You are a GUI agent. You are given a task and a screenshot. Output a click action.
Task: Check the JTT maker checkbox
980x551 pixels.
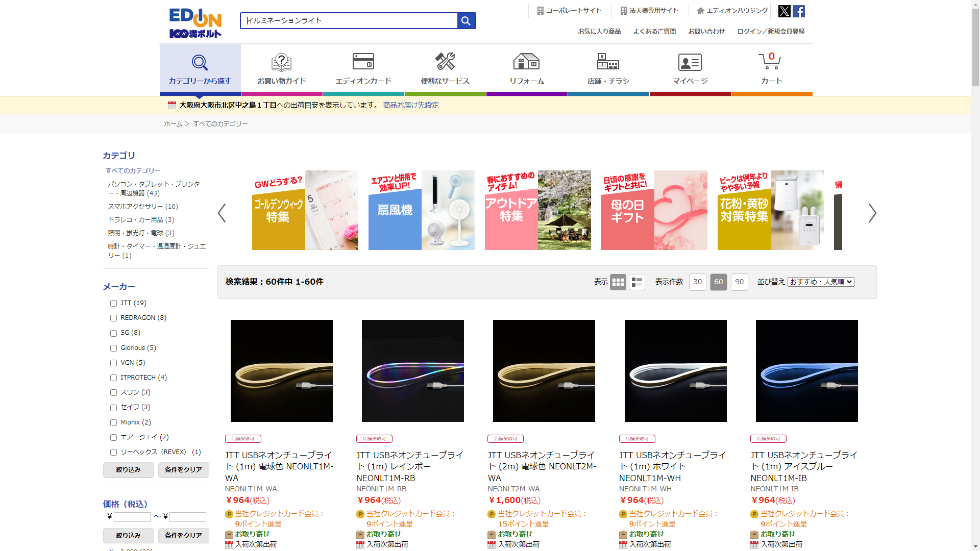pyautogui.click(x=114, y=304)
